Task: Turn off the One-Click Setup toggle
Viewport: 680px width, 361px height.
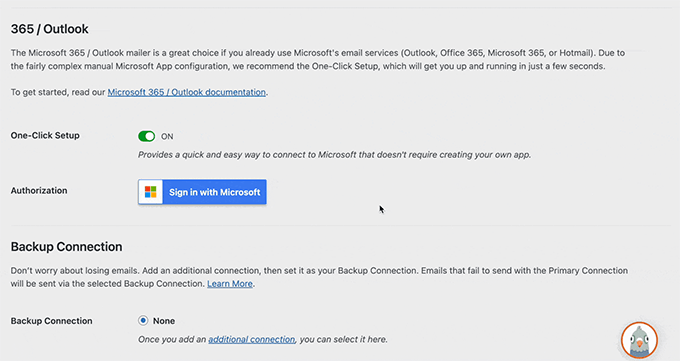Action: click(147, 136)
